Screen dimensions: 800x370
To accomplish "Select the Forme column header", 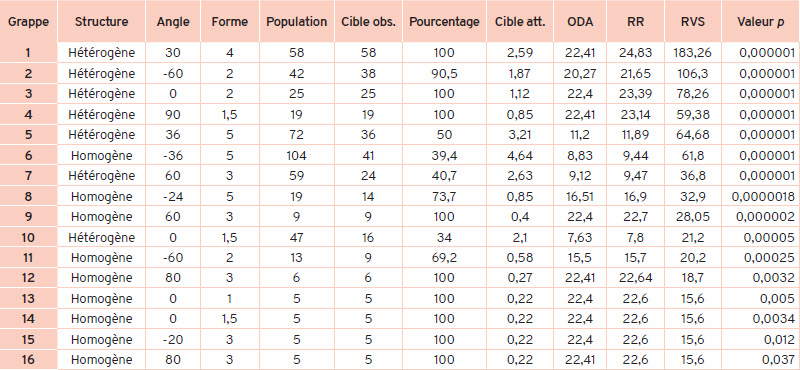I will click(230, 22).
